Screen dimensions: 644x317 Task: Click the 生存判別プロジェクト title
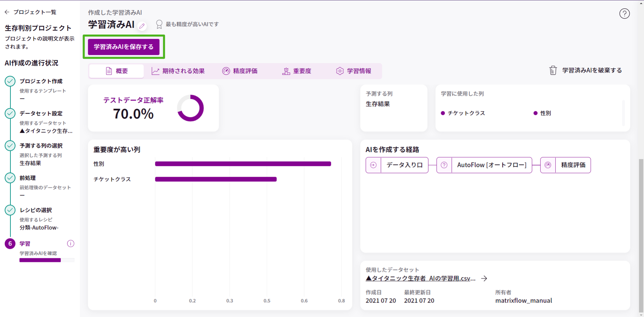coord(38,28)
